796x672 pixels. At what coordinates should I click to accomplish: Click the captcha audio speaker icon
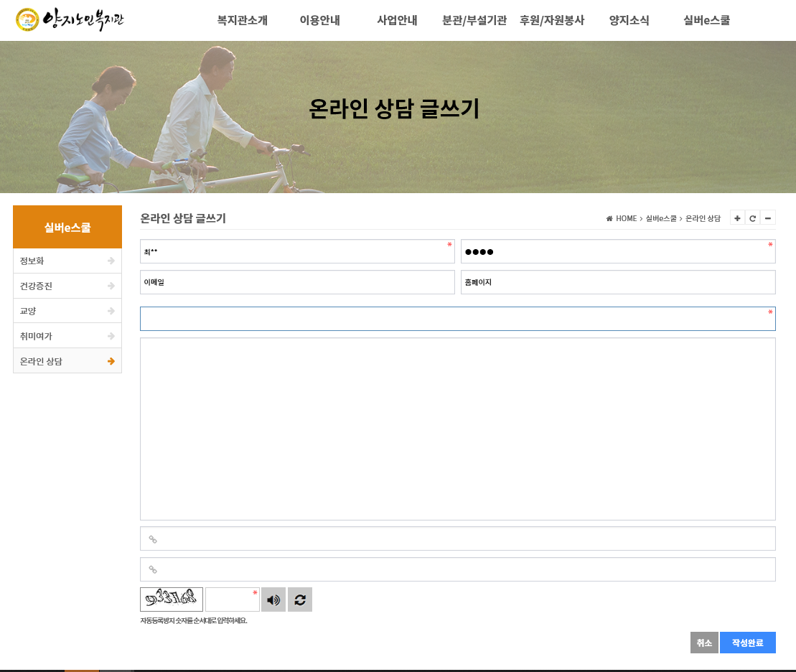(x=273, y=600)
